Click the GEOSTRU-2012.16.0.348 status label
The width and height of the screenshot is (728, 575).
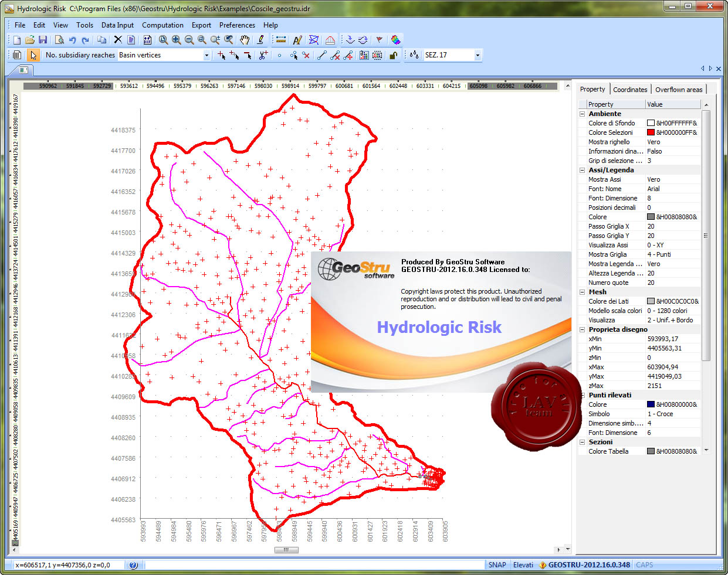(x=589, y=565)
